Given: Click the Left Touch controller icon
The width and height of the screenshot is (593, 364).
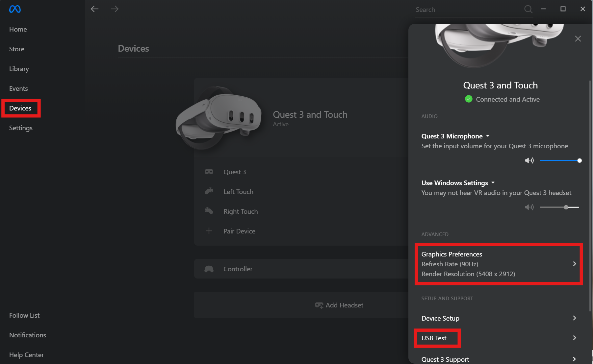Looking at the screenshot, I should (x=209, y=191).
